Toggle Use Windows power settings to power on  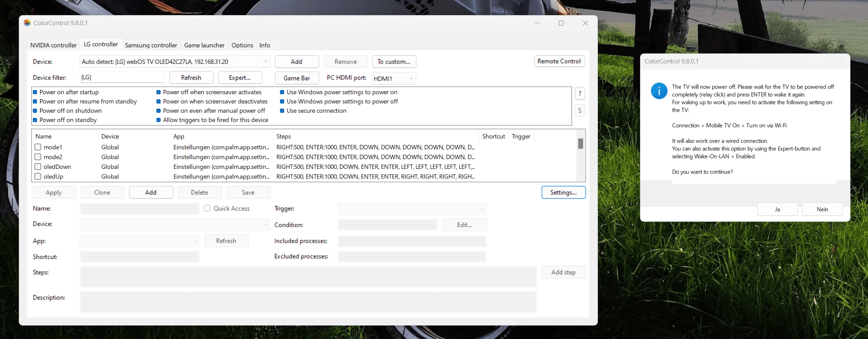point(282,92)
